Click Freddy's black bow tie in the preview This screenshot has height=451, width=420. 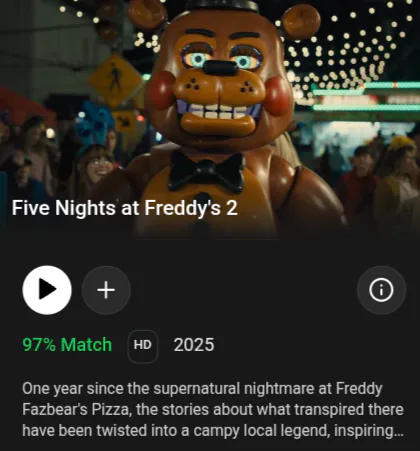point(207,172)
